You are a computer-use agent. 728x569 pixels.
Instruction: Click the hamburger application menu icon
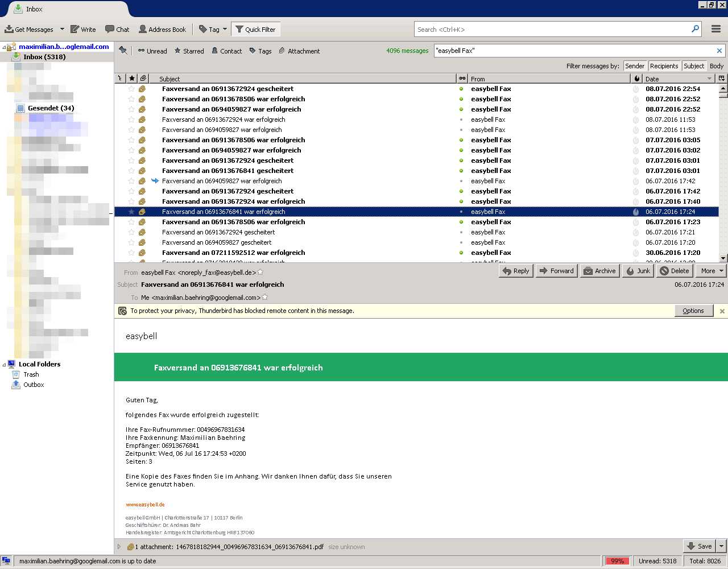click(x=716, y=29)
